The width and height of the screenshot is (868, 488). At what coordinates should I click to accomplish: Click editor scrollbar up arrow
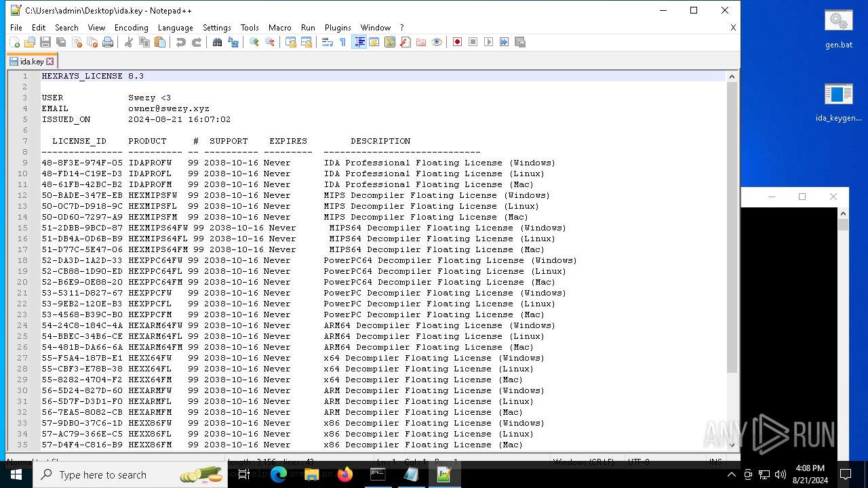732,77
